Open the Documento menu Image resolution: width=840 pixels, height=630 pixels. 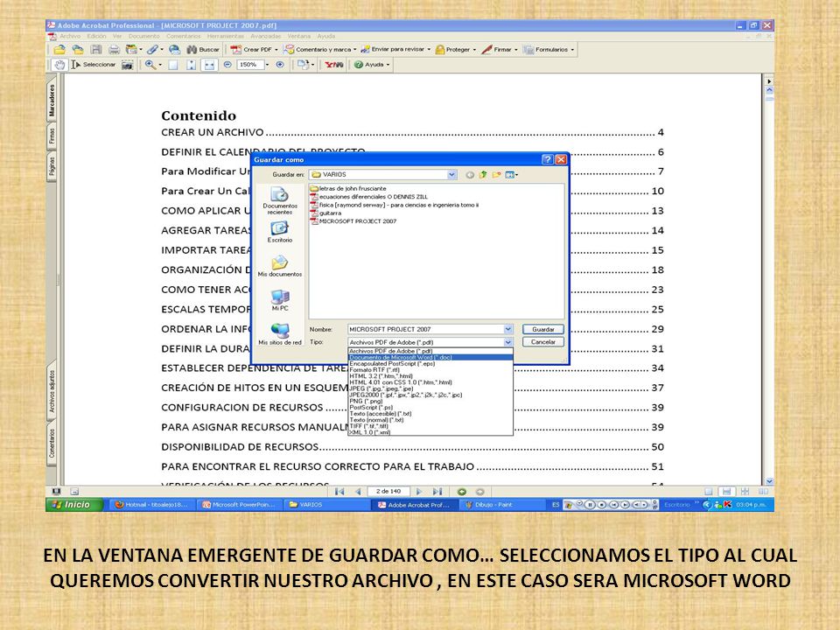pos(144,37)
